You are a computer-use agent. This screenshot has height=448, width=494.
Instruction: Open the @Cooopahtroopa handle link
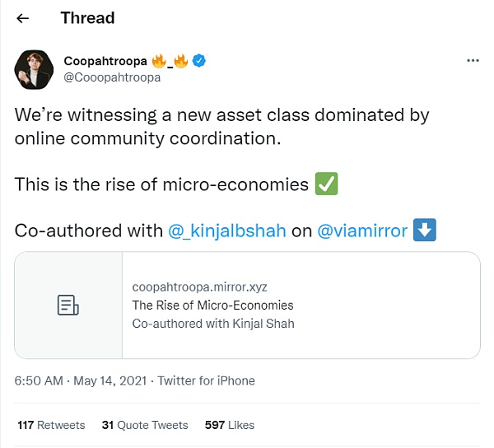pyautogui.click(x=112, y=77)
